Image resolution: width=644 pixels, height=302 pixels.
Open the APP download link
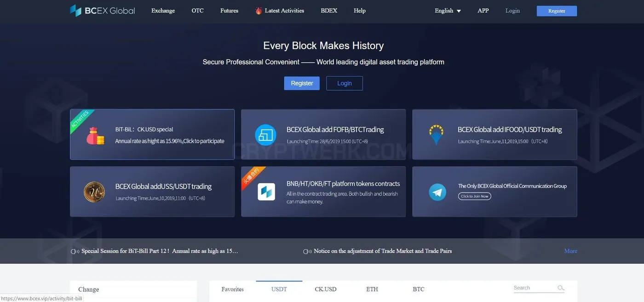(483, 11)
